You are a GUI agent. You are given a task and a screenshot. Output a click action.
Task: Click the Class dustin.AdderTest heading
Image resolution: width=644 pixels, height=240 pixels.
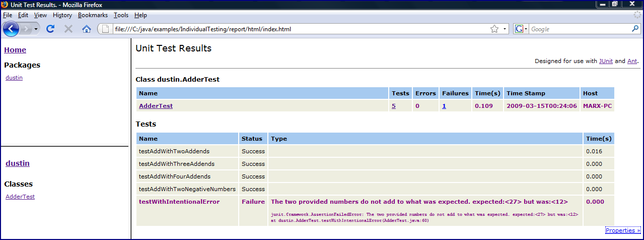(178, 79)
